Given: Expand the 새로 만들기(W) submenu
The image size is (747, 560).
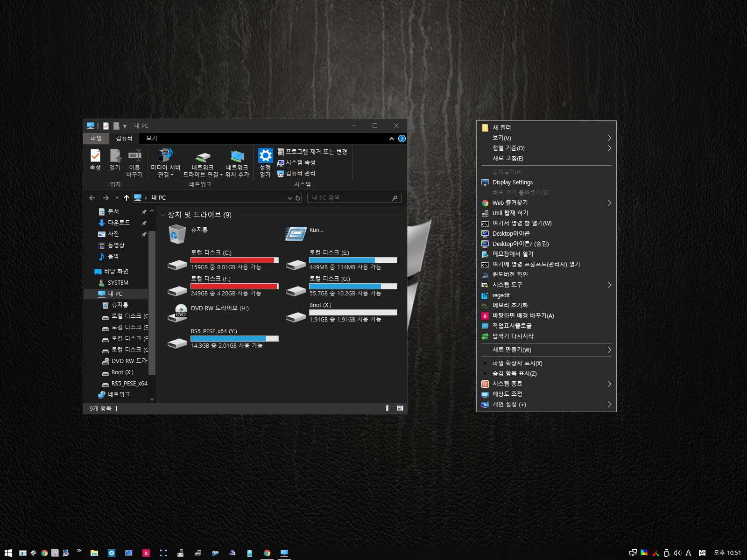Looking at the screenshot, I should 546,350.
